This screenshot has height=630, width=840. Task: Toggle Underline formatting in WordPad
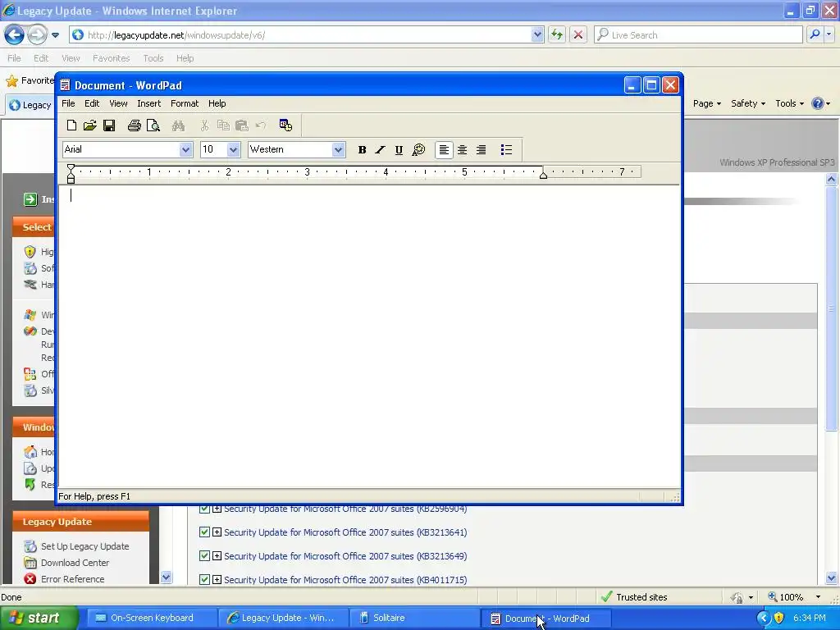coord(399,150)
